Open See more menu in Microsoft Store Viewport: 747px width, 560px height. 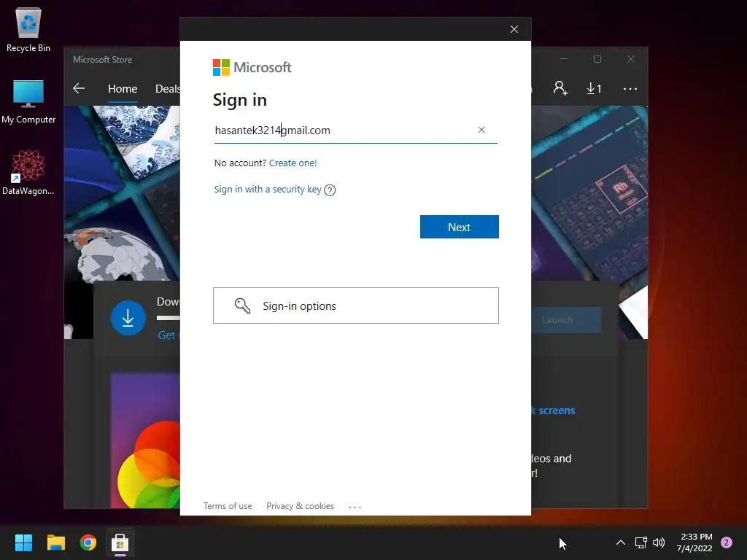630,88
